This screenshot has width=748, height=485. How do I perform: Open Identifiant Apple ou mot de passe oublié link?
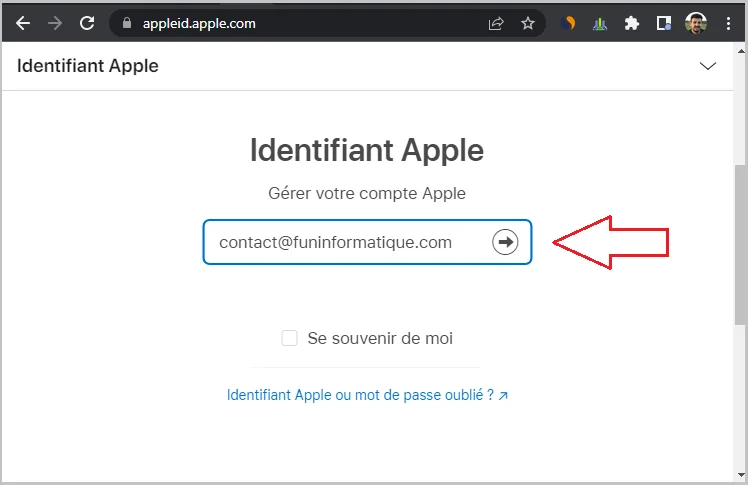point(367,395)
